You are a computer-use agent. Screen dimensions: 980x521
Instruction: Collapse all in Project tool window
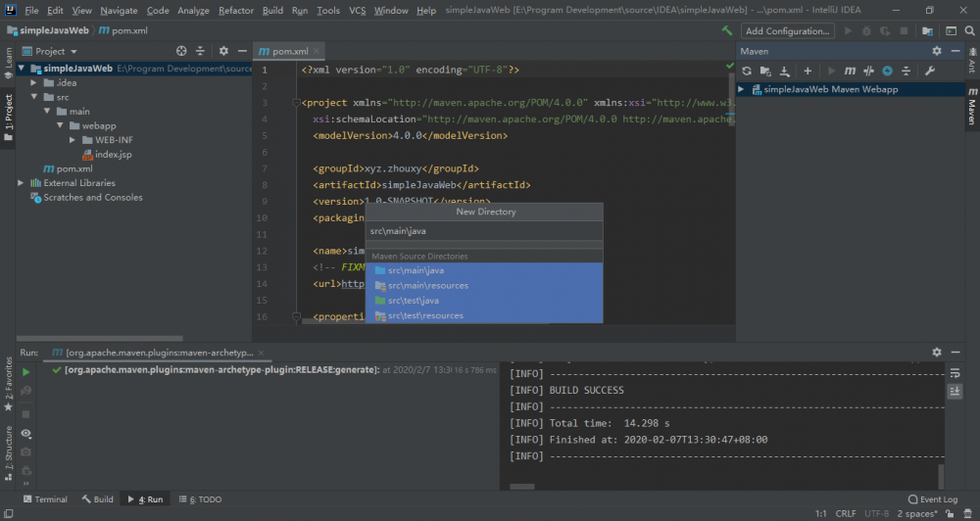click(200, 51)
